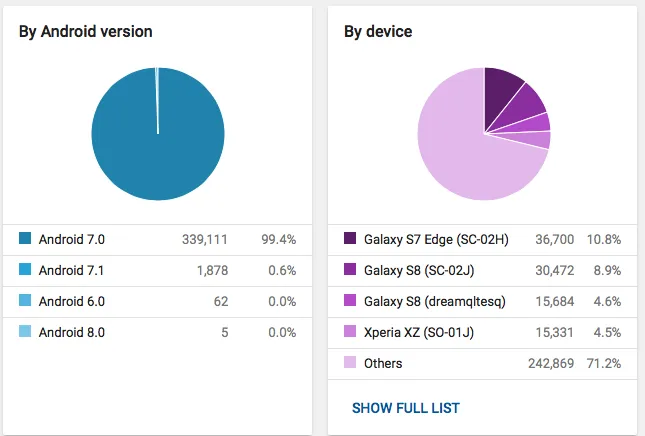This screenshot has height=436, width=645.
Task: Click the Galaxy S7 Edge color swatch
Action: 350,239
